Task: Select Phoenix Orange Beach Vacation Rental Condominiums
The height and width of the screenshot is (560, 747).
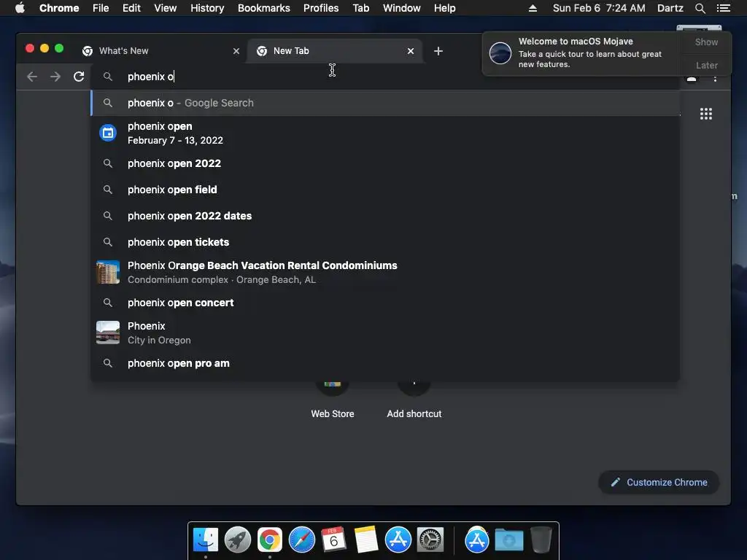Action: [385, 272]
